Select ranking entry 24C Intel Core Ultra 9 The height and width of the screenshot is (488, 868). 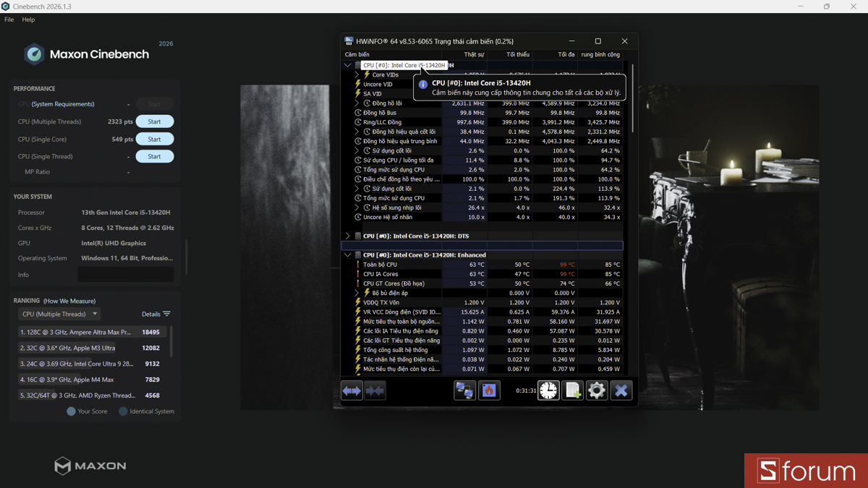91,364
